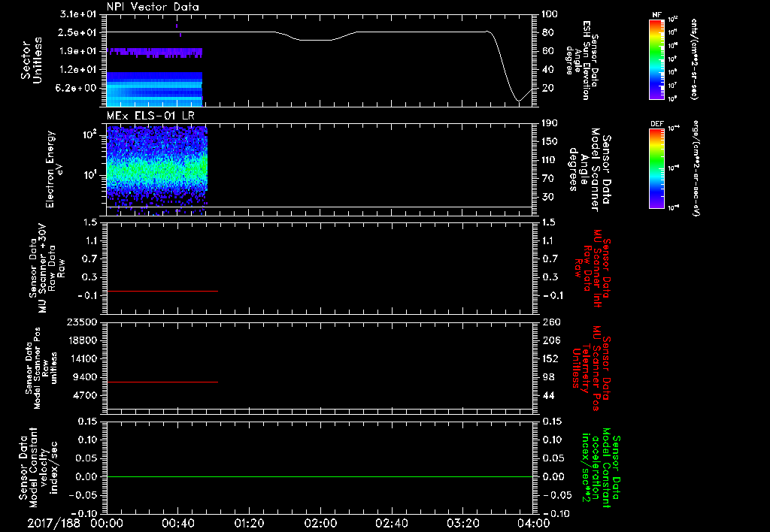Click the '152' telemetry tick value
770x532 pixels.
coord(550,358)
